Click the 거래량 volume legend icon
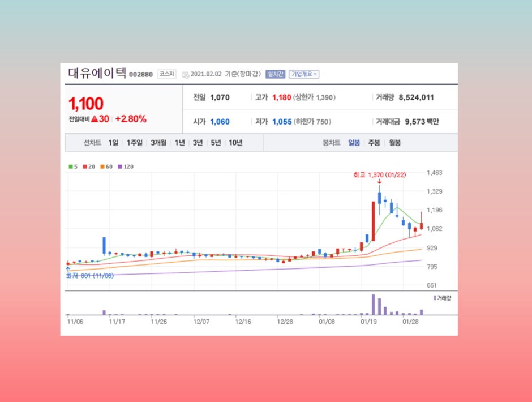Screen dimensions: 532x402 435,298
